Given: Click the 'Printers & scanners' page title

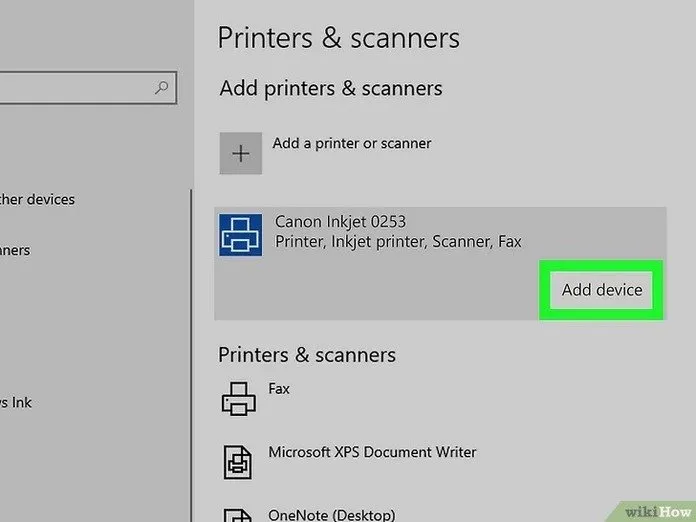Looking at the screenshot, I should [339, 38].
